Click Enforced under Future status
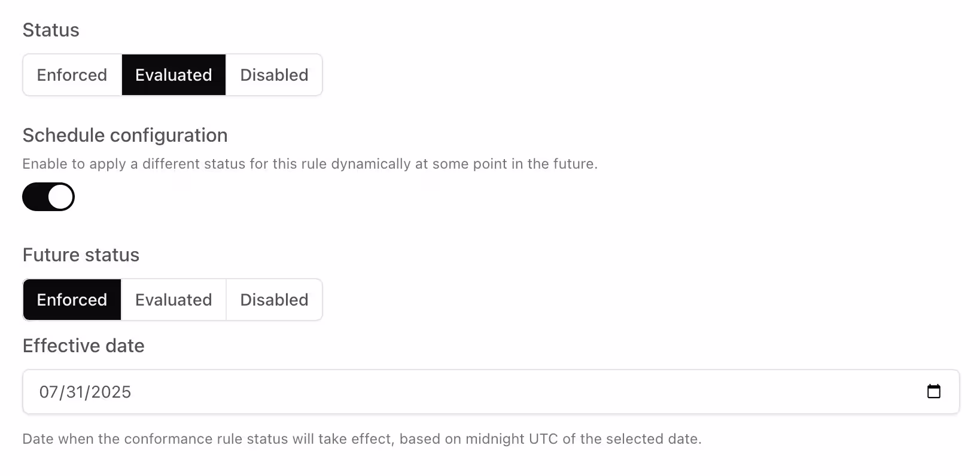980x476 pixels. click(71, 300)
